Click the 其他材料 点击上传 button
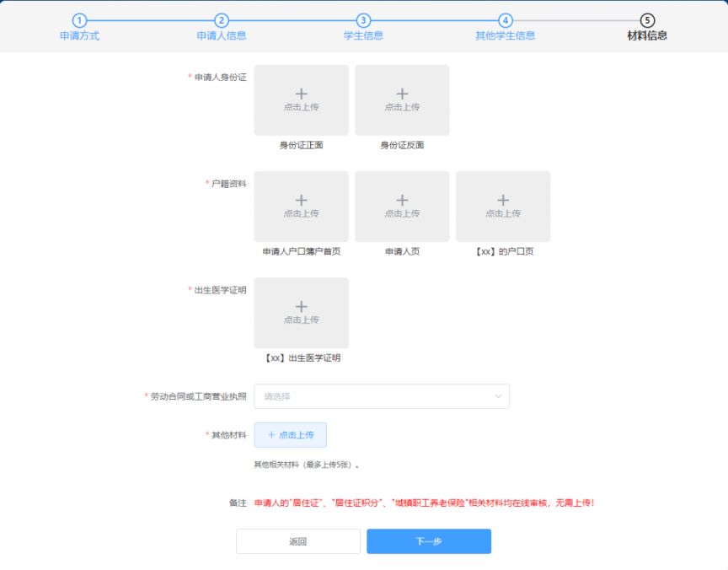 [290, 435]
